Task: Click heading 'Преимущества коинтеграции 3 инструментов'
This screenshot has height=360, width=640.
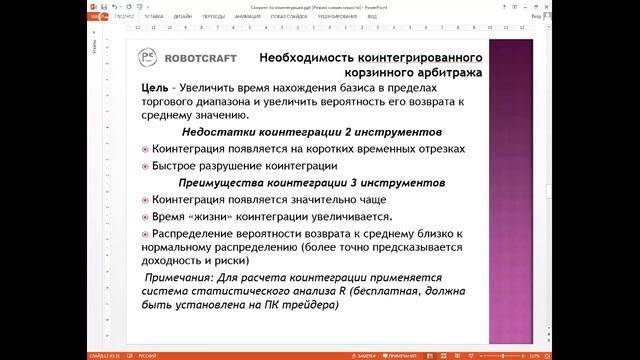Action: click(x=312, y=182)
